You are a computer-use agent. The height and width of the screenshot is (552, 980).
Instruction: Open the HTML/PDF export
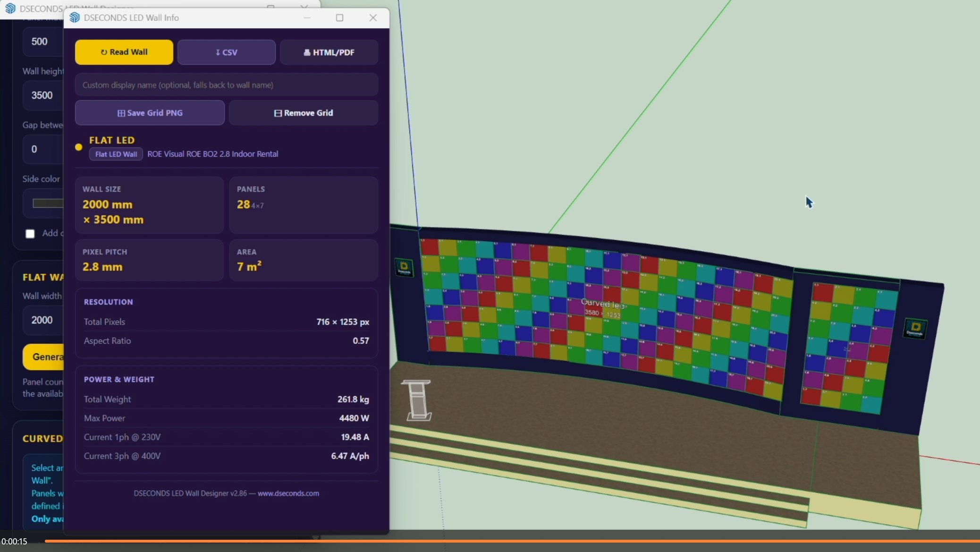point(329,52)
